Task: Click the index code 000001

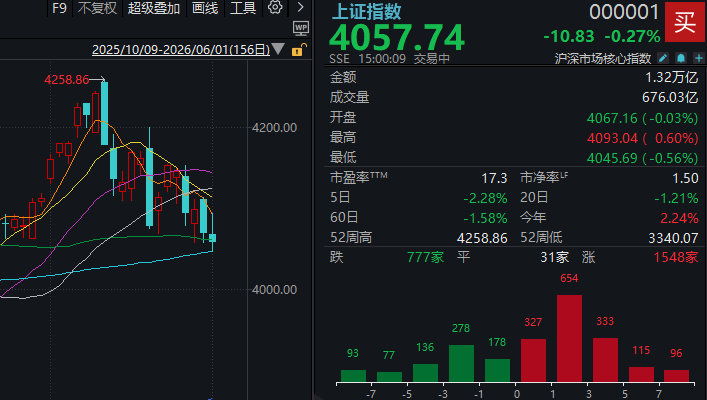Action: [x=624, y=12]
